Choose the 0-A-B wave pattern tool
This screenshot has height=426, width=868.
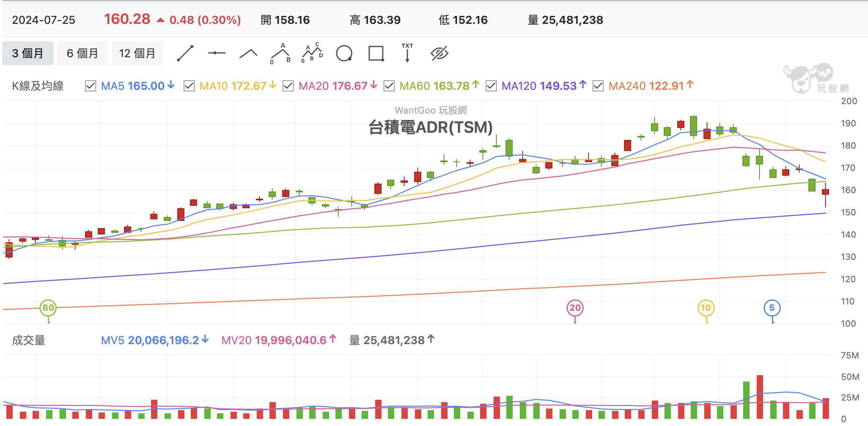click(281, 53)
